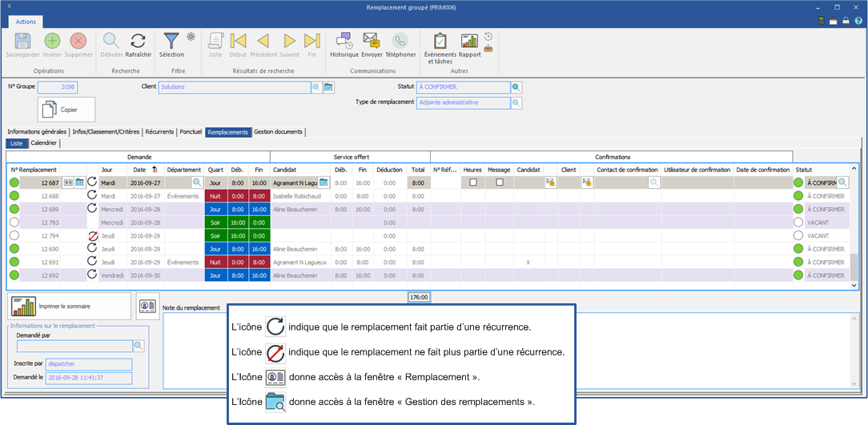Open the Client lookup magnifier
Image resolution: width=868 pixels, height=425 pixels.
[x=316, y=87]
